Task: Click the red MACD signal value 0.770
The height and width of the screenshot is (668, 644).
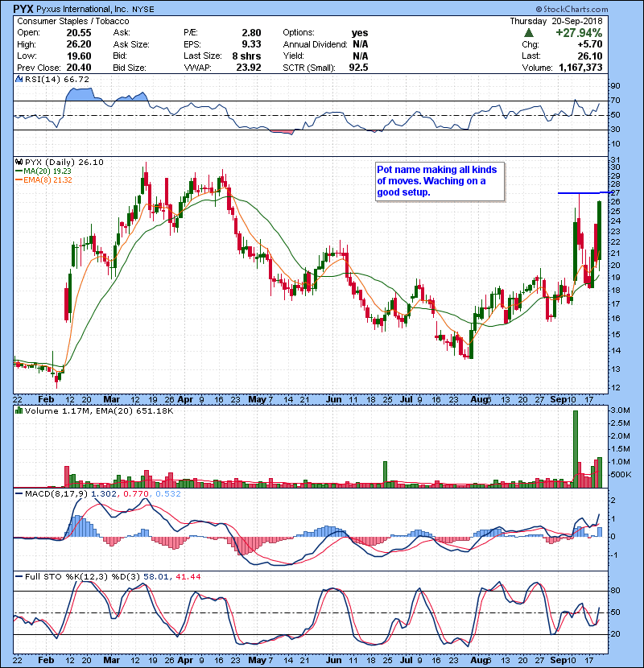Action: [135, 494]
